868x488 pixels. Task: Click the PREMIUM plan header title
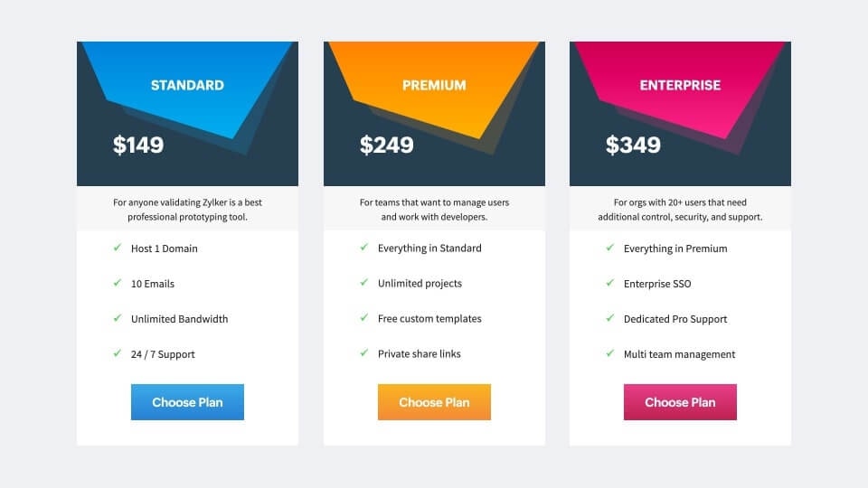(434, 85)
